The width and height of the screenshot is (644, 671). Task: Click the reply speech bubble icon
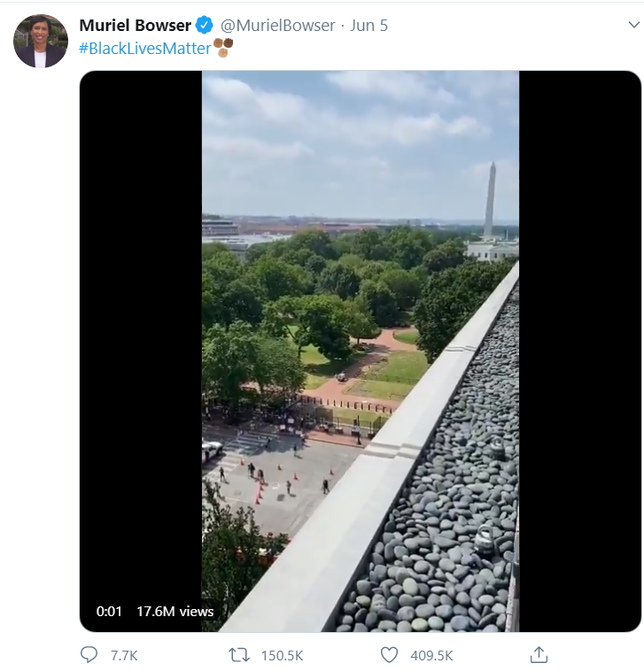click(89, 655)
